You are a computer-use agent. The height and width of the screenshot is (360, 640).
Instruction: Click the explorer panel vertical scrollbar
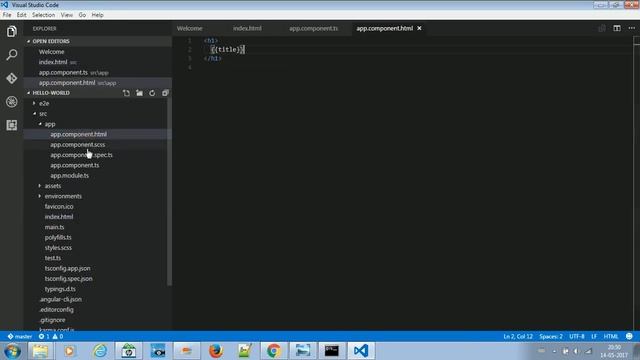169,192
